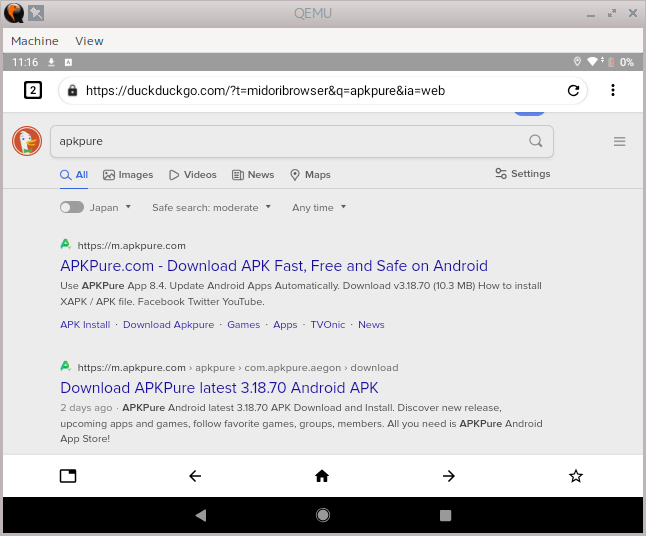Click the Apps sitelink

click(285, 325)
